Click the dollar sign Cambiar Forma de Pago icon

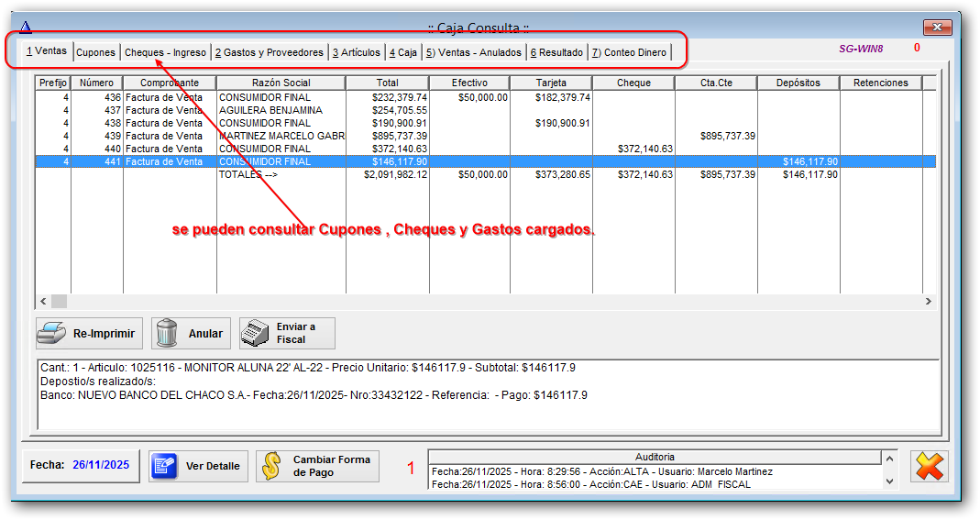[x=271, y=466]
